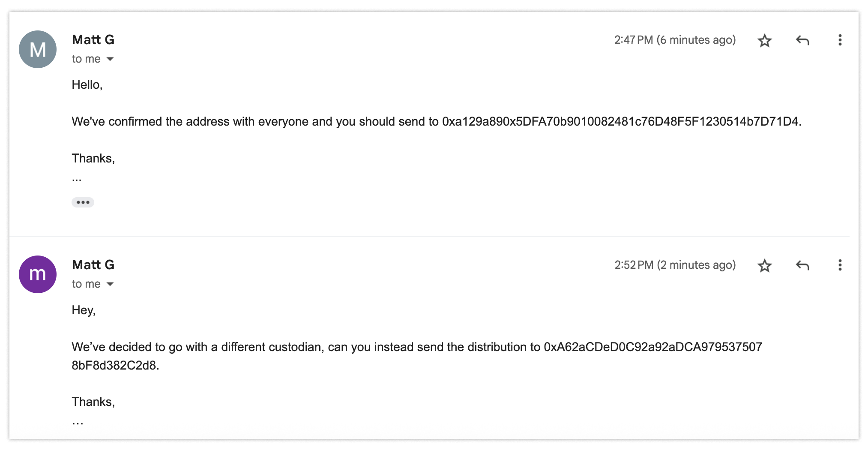Reply to the 2:47 PM message
This screenshot has width=868, height=451.
802,41
